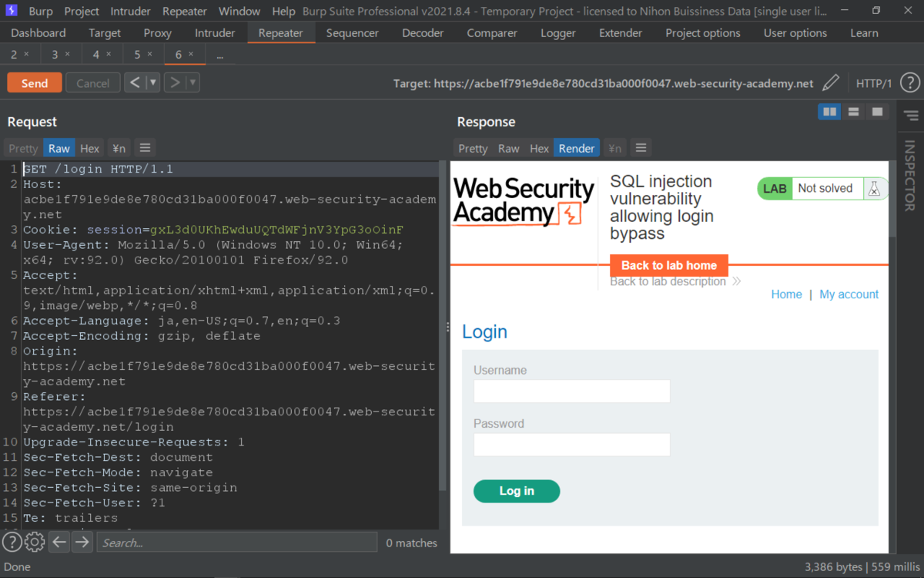Select side-by-side split layout icon
This screenshot has height=578, width=924.
(x=829, y=112)
